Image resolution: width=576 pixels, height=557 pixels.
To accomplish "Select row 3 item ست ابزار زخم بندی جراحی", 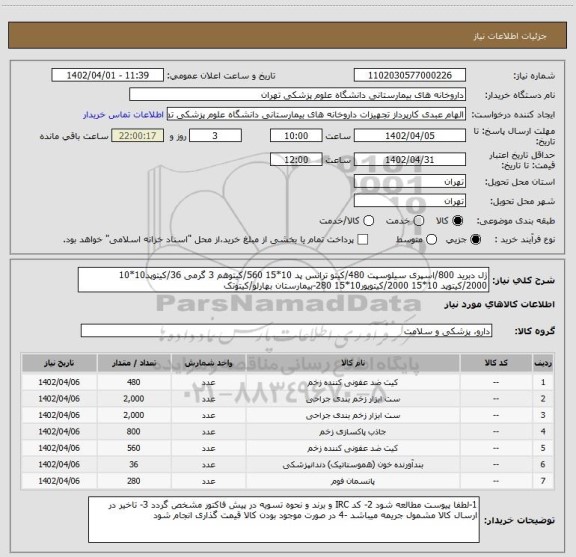I will [353, 416].
